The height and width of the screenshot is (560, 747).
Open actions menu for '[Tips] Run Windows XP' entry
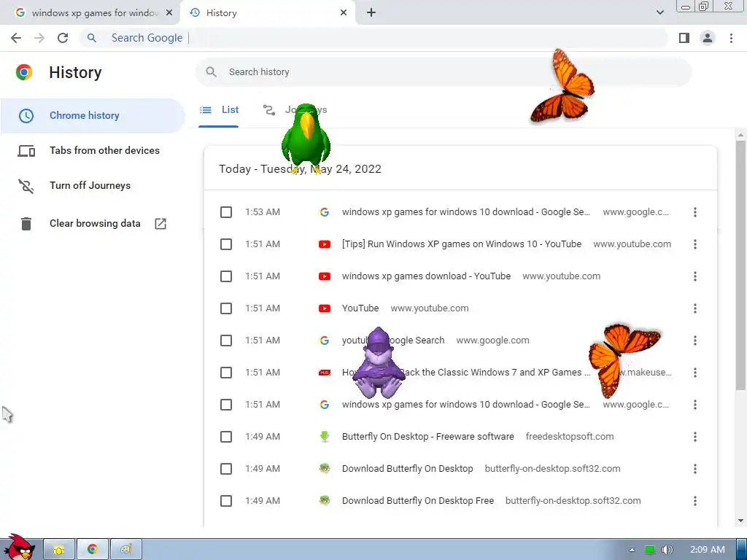695,244
